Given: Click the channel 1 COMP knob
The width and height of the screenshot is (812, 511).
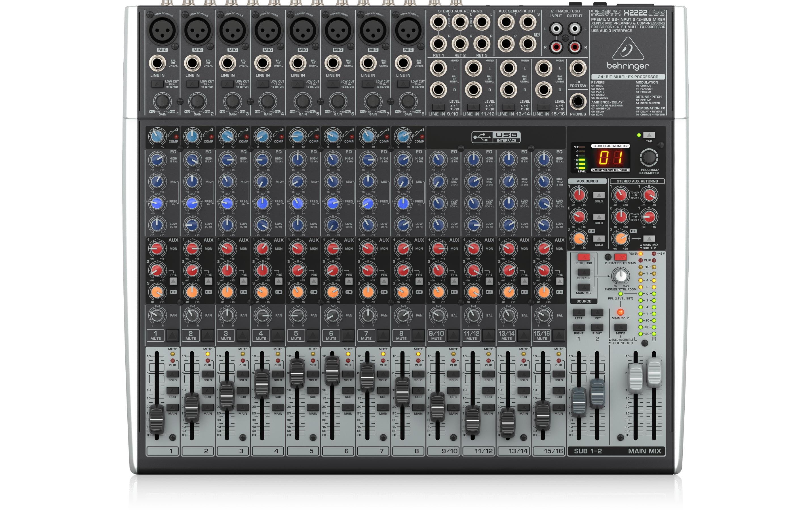Looking at the screenshot, I should click(x=157, y=136).
